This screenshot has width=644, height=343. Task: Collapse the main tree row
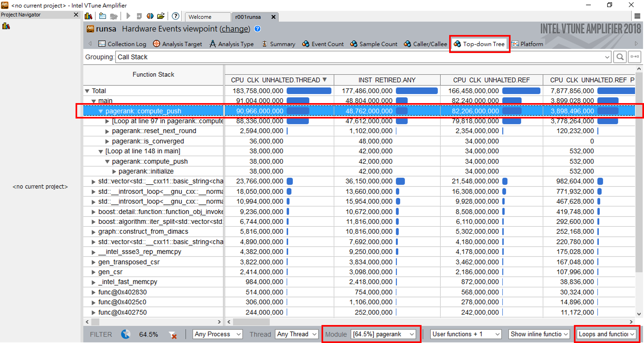(94, 101)
